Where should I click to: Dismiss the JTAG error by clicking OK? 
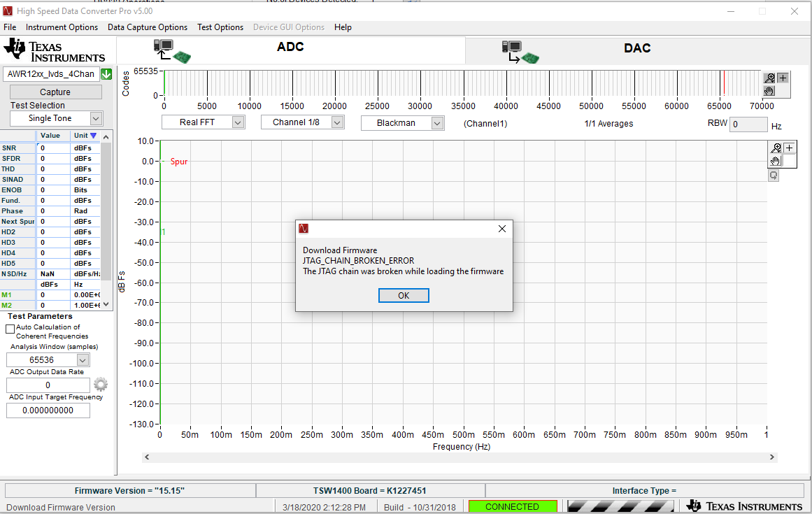point(404,295)
